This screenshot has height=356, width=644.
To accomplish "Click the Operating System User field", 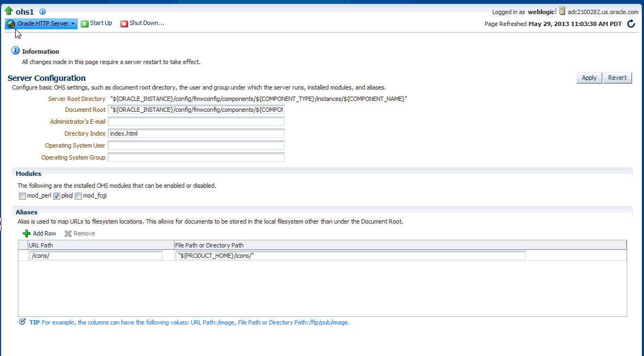I will [x=196, y=145].
